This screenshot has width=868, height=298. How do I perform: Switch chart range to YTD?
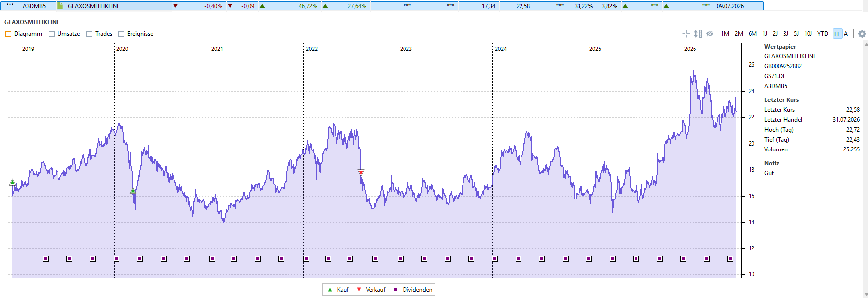pyautogui.click(x=823, y=34)
